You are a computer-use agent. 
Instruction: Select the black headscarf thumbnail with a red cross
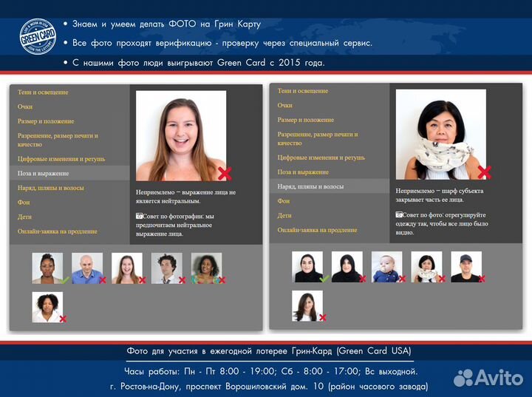tap(347, 267)
